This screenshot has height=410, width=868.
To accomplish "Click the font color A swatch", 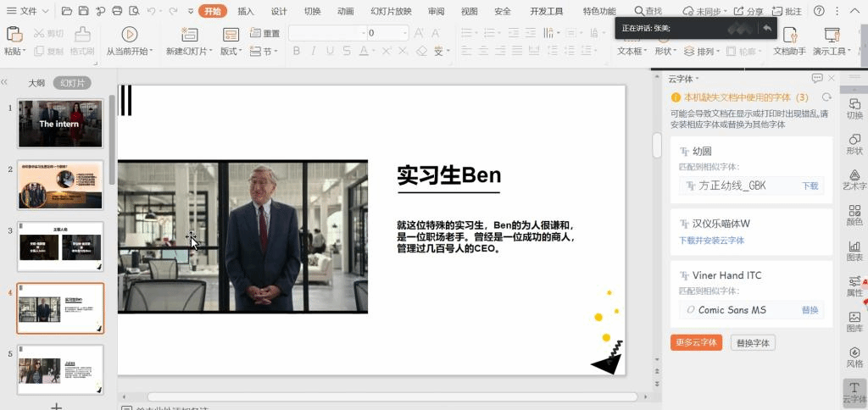I will click(364, 51).
